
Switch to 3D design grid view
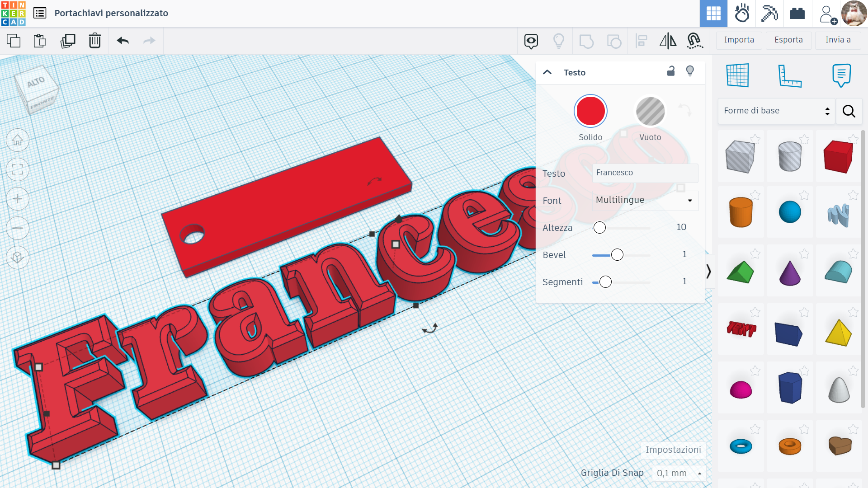click(x=713, y=14)
